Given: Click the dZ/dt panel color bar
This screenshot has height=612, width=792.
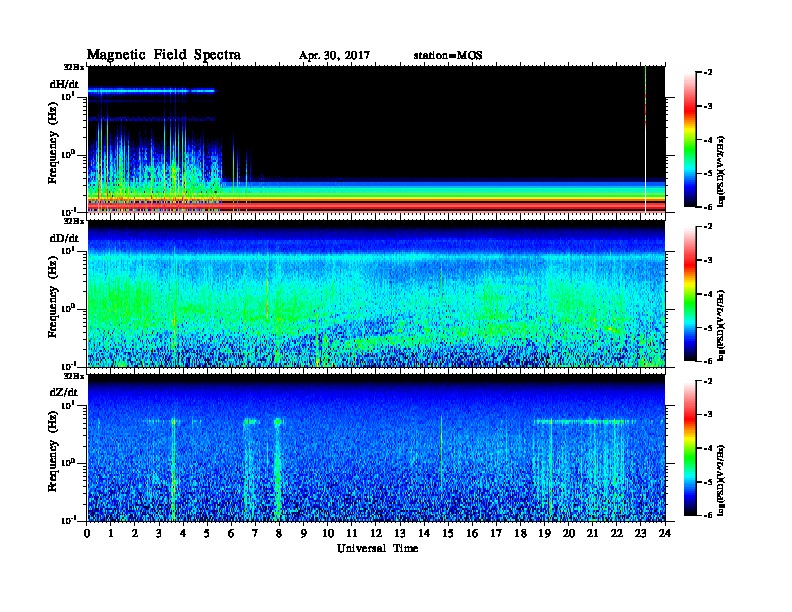Looking at the screenshot, I should [690, 448].
